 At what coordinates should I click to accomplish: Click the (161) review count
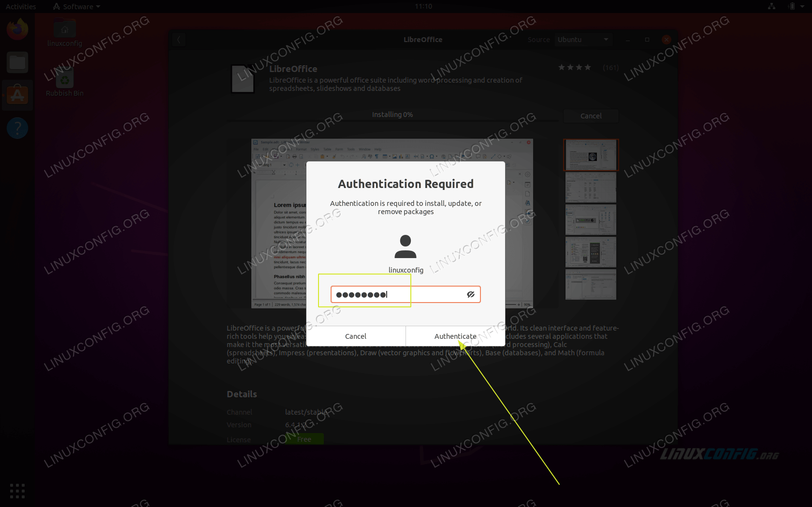610,68
